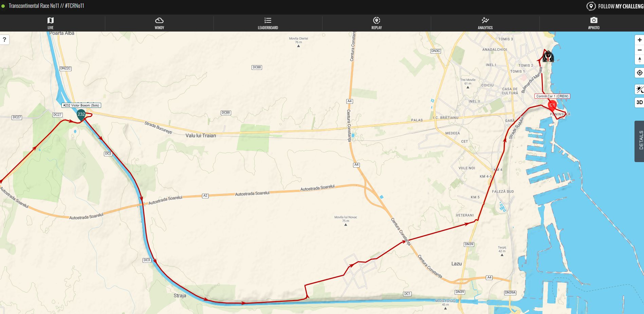Open the LEADERBOARD tab
Viewport: 644px width, 314px height.
point(268,23)
